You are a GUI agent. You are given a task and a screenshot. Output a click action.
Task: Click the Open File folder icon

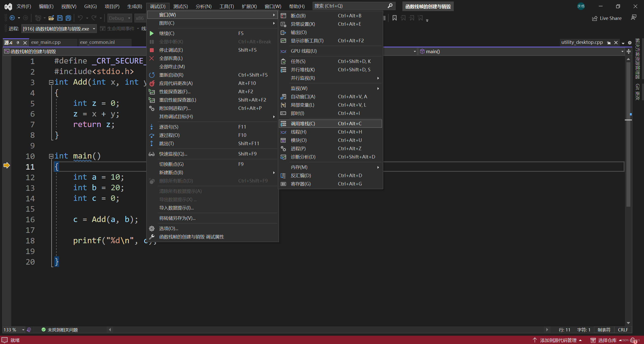coord(51,18)
